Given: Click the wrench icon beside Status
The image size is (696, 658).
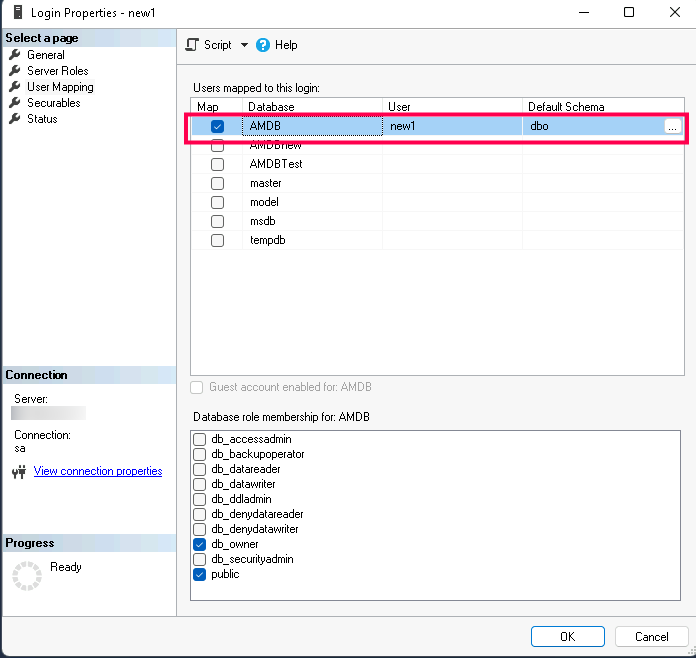Looking at the screenshot, I should 15,119.
